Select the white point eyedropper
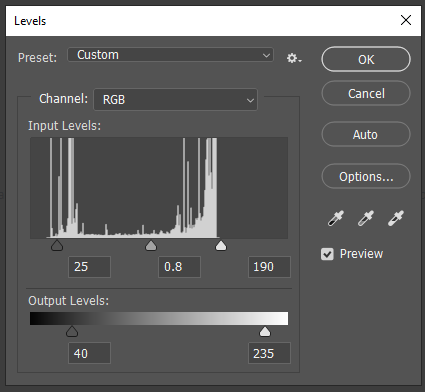Viewport: 425px width, 392px height. pyautogui.click(x=396, y=218)
